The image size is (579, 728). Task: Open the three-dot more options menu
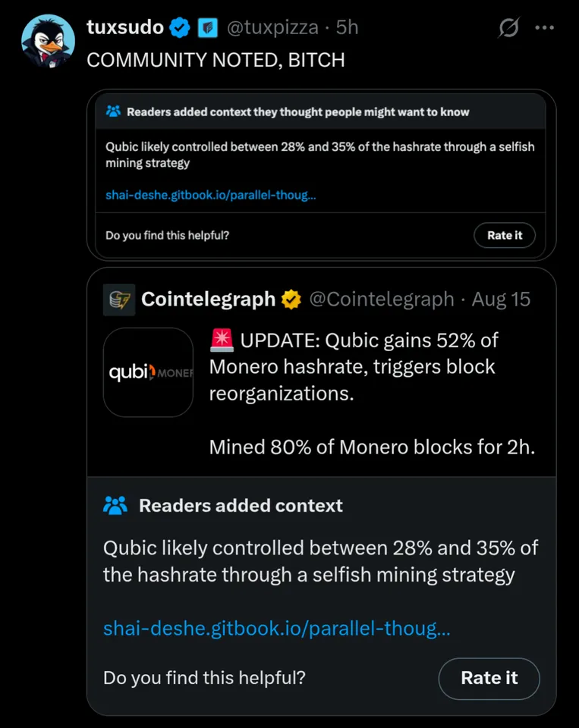545,28
